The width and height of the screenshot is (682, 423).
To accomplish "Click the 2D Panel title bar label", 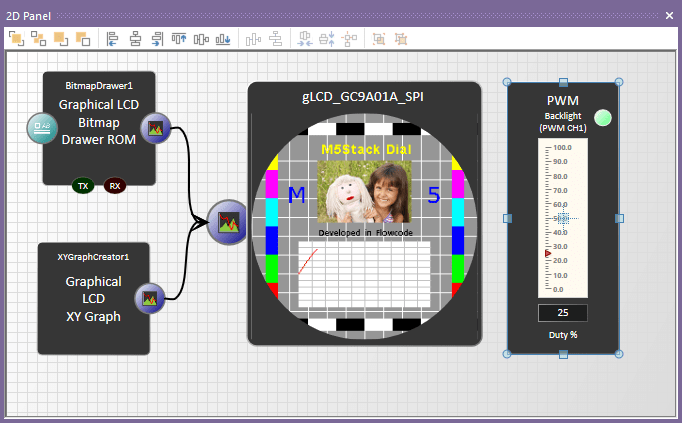I will pyautogui.click(x=28, y=16).
